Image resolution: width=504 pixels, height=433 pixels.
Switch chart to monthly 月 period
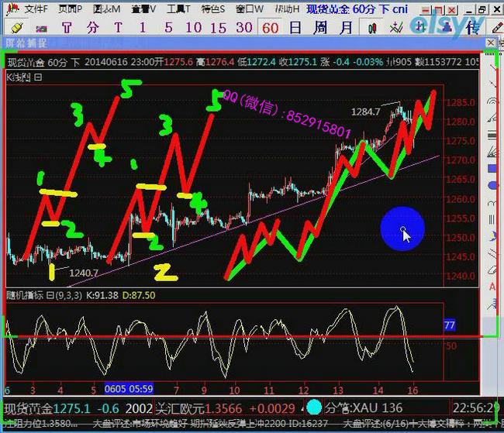(347, 27)
